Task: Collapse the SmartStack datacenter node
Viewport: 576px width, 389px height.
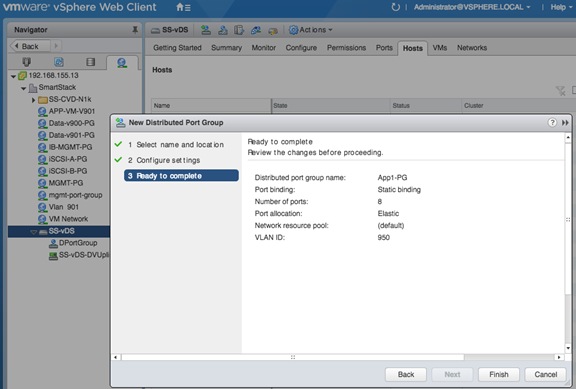Action: [24, 88]
